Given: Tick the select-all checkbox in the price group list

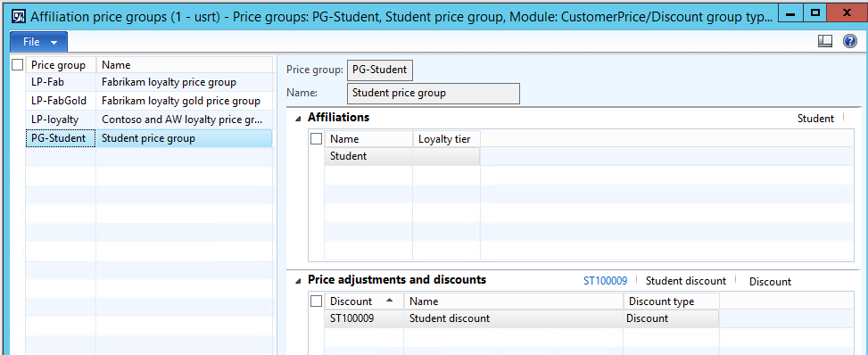Looking at the screenshot, I should (x=18, y=65).
